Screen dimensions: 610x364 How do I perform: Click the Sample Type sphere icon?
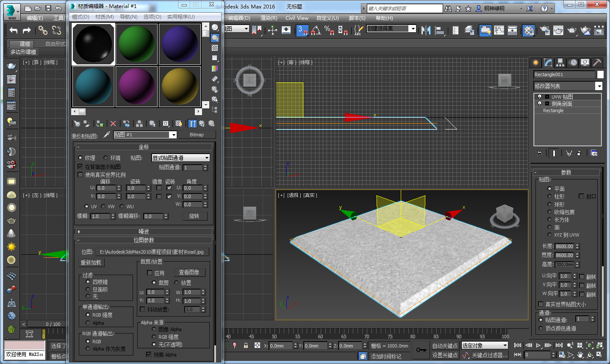[x=215, y=28]
